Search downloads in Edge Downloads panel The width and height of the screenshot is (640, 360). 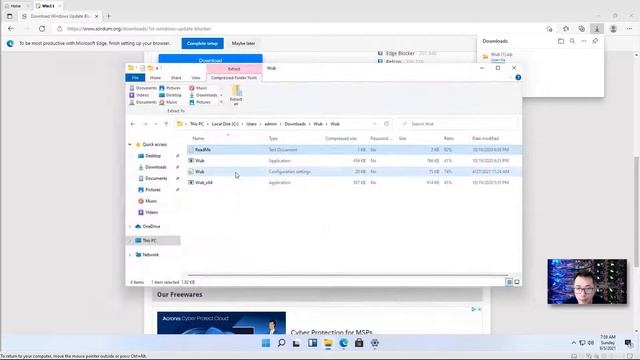[x=572, y=41]
